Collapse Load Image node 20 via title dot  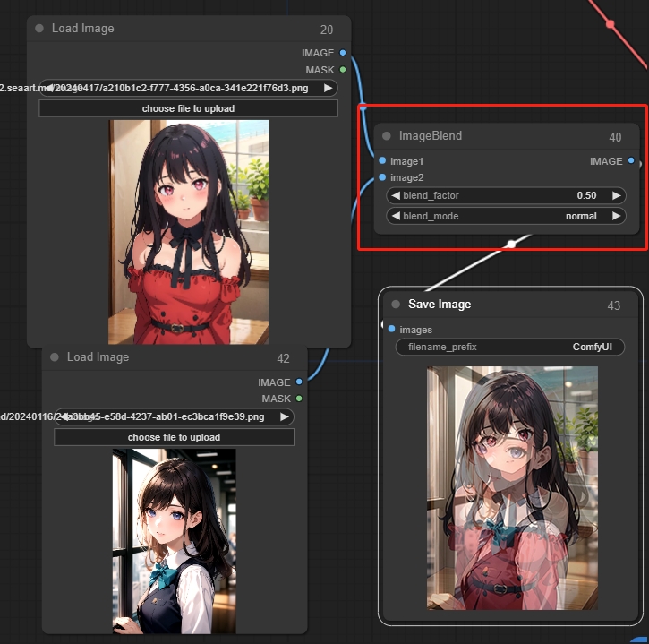point(39,29)
